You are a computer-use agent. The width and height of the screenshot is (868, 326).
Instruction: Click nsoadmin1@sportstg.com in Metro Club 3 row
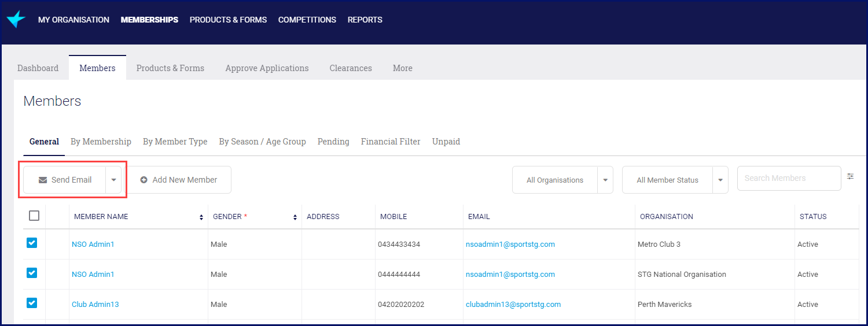[x=510, y=244]
